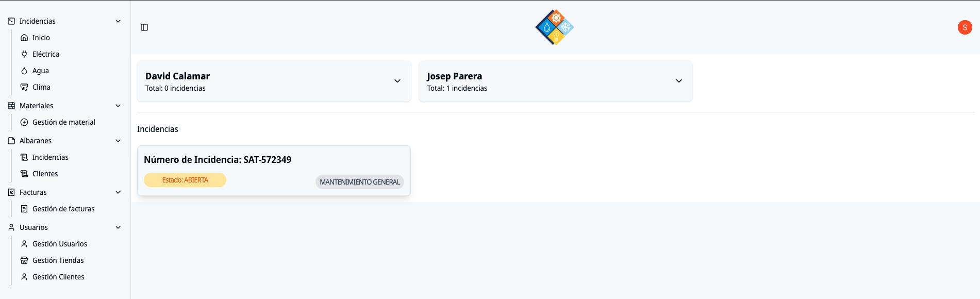Image resolution: width=980 pixels, height=299 pixels.
Task: Click the Incidencias section heading
Action: [x=157, y=129]
